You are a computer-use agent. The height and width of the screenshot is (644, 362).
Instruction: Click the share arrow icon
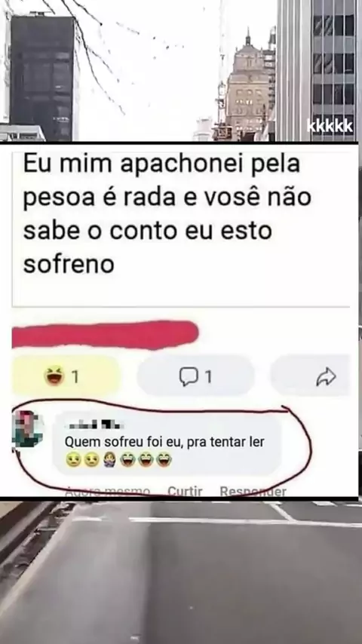[x=326, y=377]
